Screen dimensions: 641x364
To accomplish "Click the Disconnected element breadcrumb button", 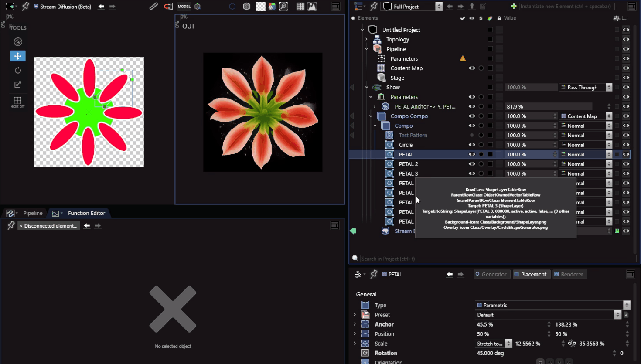I will pos(49,226).
